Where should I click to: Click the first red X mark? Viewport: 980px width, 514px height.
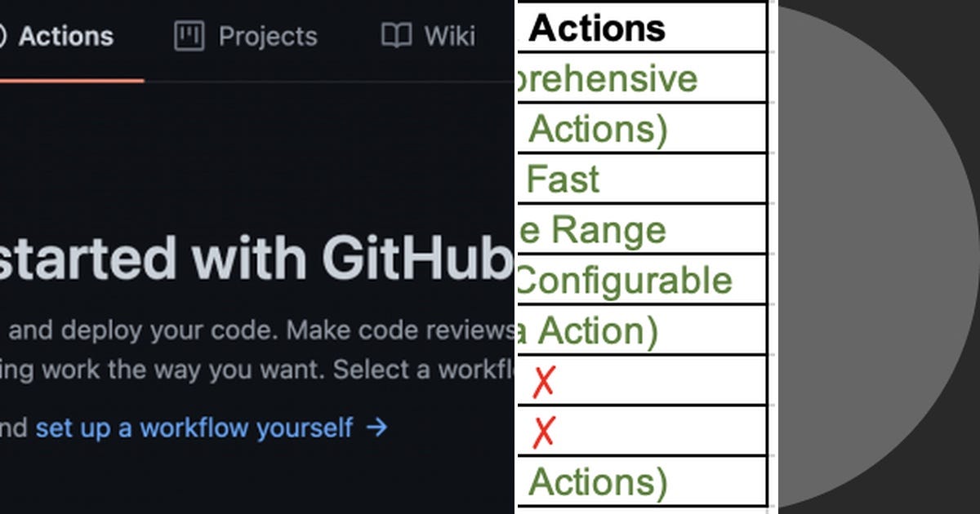[x=544, y=380]
